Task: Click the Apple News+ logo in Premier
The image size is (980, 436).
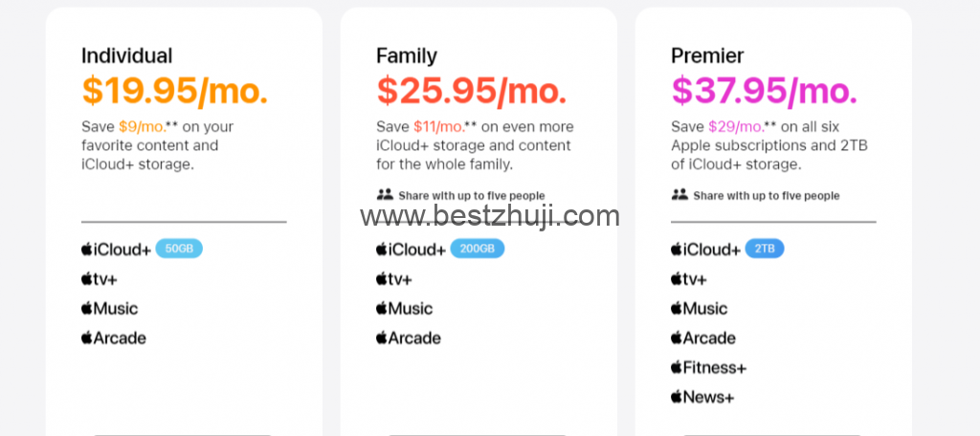Action: tap(702, 397)
